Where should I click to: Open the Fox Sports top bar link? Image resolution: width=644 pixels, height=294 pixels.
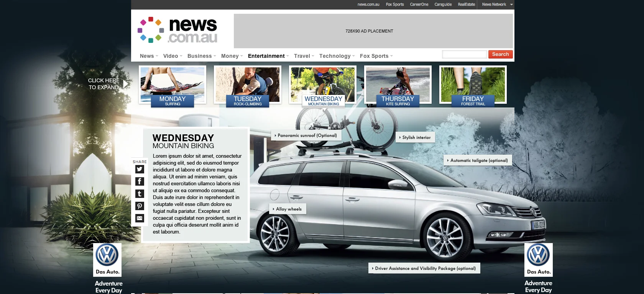coord(395,5)
